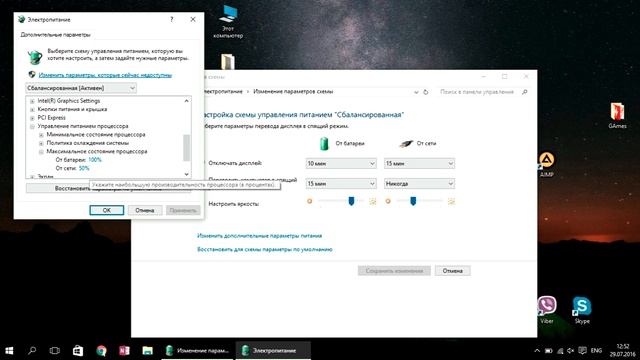This screenshot has height=360, width=640.
Task: Expand Политика охлаждения системы node
Action: point(41,143)
